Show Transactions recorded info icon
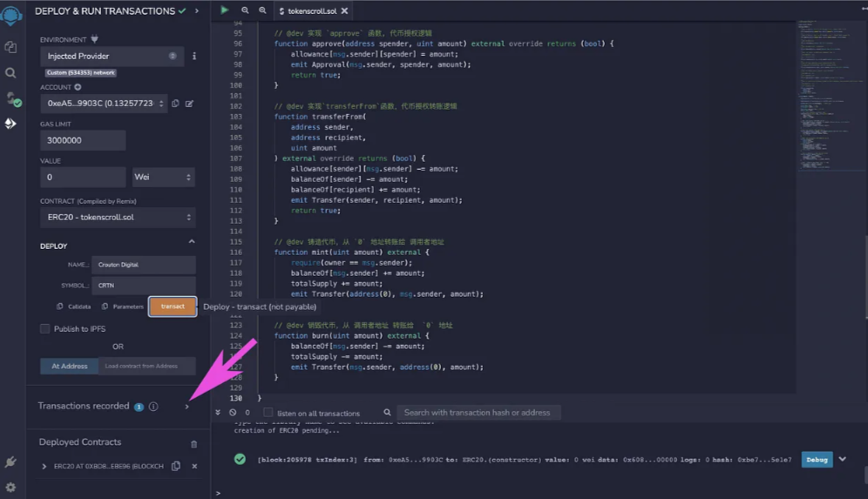This screenshot has width=868, height=499. [153, 407]
